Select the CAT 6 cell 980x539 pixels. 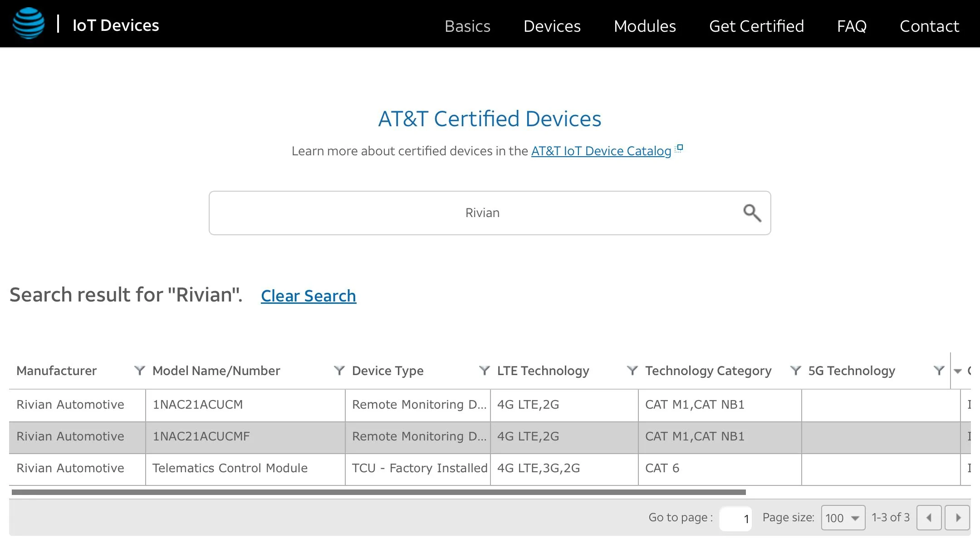pyautogui.click(x=720, y=469)
